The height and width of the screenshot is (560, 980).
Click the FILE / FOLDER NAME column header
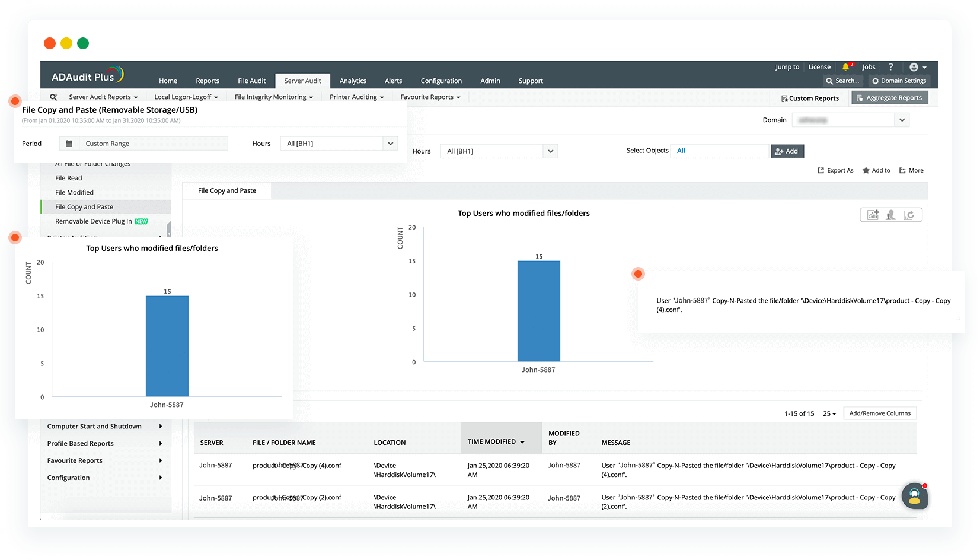pos(284,443)
